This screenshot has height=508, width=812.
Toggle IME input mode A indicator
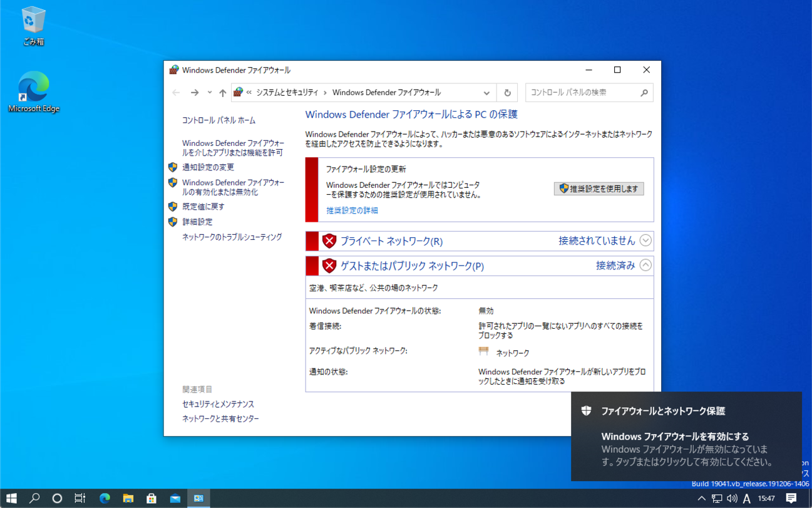747,499
